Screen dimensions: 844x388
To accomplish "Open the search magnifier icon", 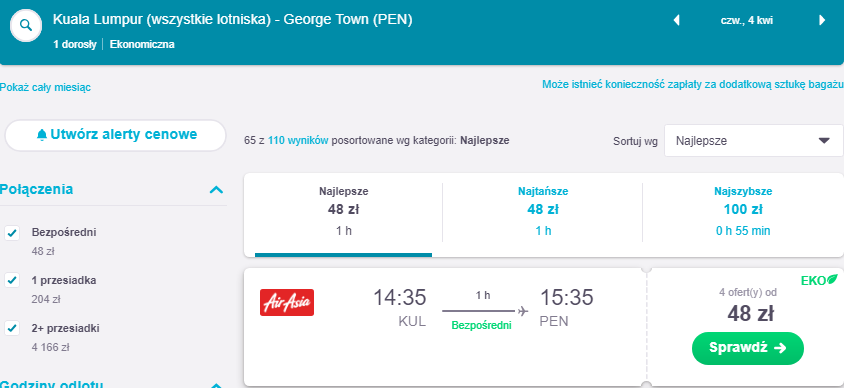I will tap(26, 25).
